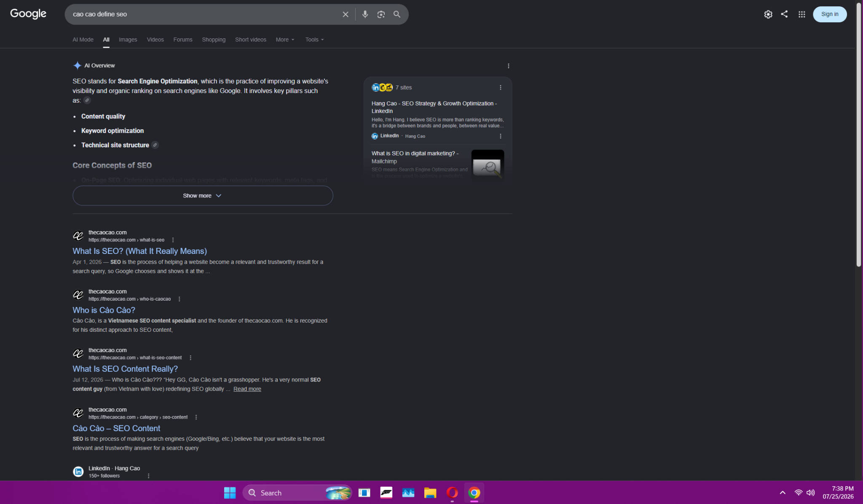
Task: Switch to Videos tab
Action: tap(155, 40)
